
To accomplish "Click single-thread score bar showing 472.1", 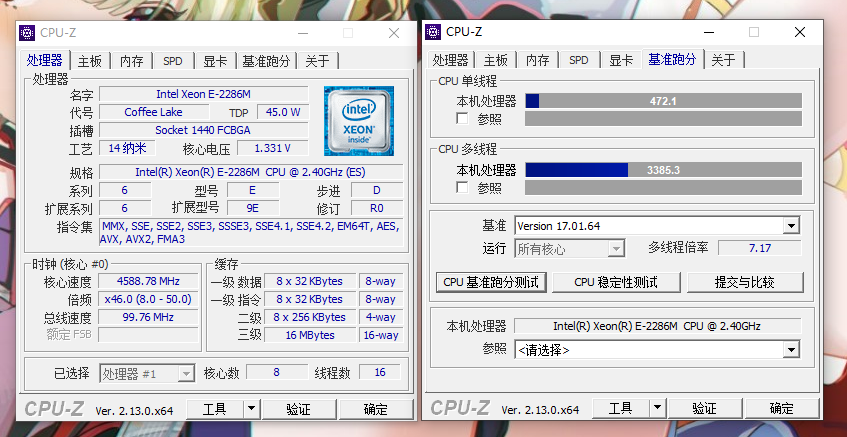I will click(663, 101).
